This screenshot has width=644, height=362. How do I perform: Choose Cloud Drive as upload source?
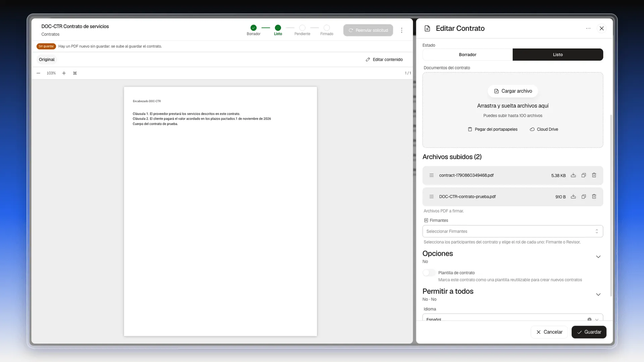(x=544, y=129)
